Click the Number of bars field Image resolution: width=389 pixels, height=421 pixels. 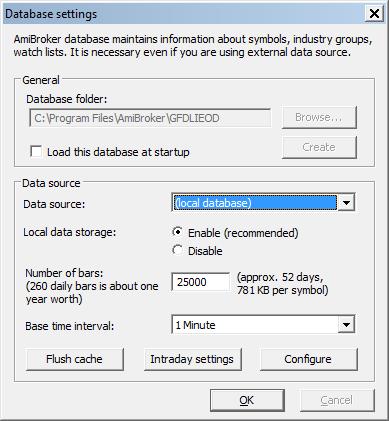point(200,282)
